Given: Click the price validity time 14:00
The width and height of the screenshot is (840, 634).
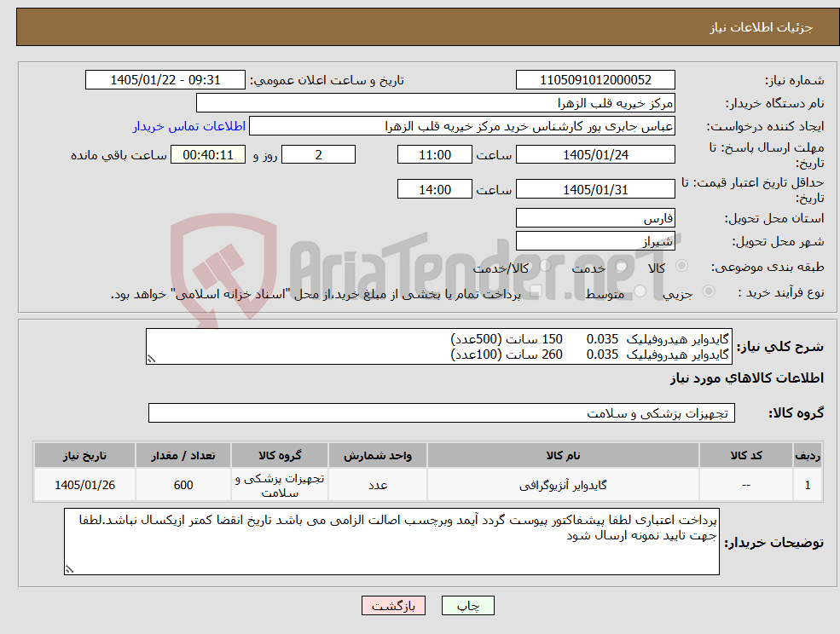Looking at the screenshot, I should (434, 189).
